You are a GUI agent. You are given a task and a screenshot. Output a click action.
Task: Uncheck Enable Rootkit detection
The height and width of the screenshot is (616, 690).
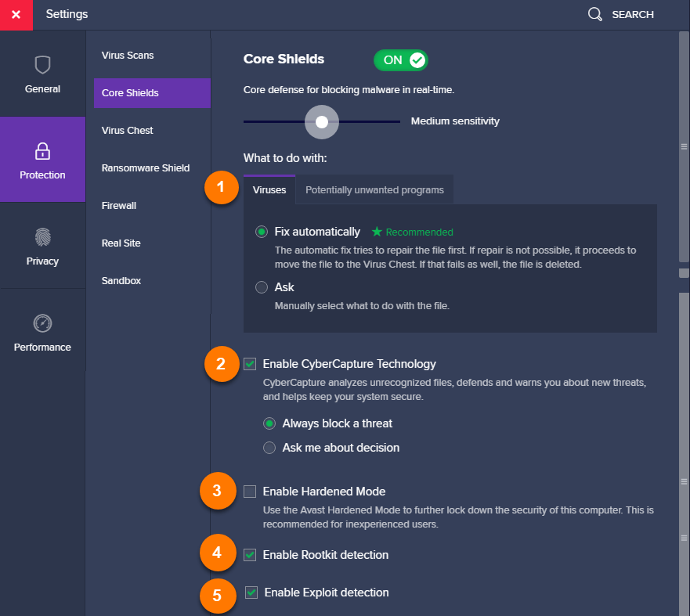coord(250,555)
